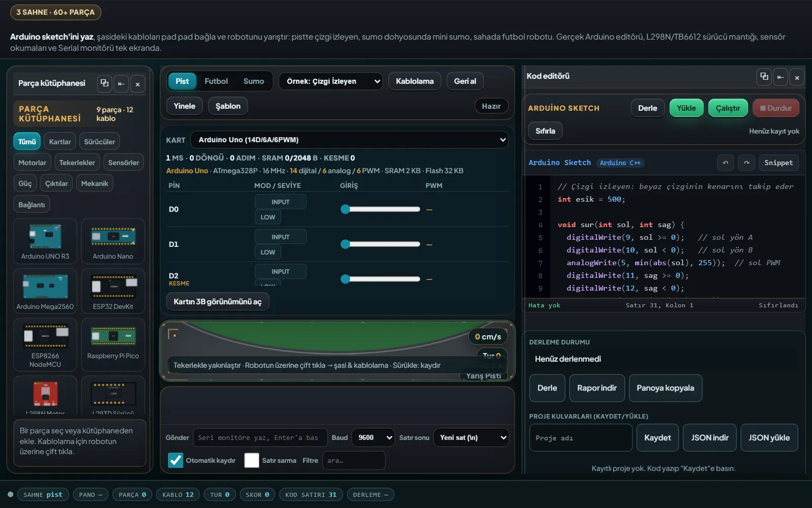Toggle the LOW level for pin D1

coord(268,252)
